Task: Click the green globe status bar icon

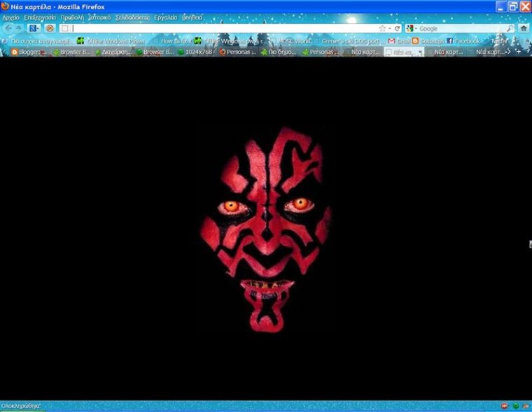Action: coord(516,406)
